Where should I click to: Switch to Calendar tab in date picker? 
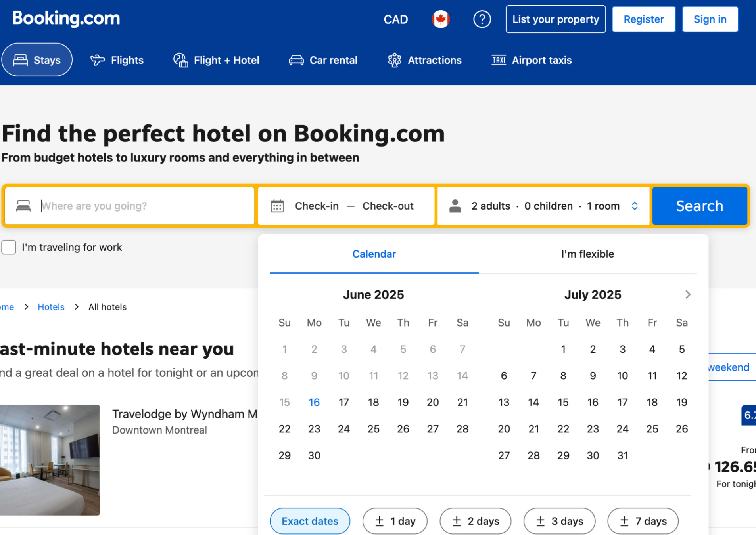(374, 254)
